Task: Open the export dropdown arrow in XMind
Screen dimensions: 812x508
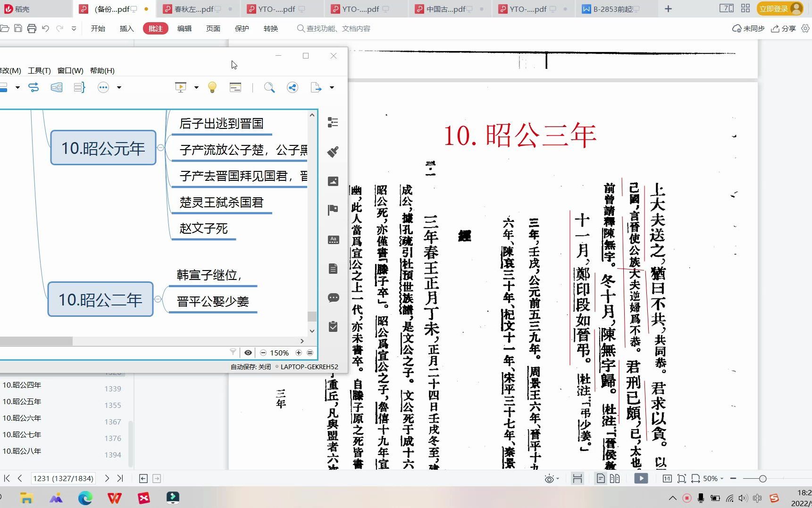Action: click(x=332, y=87)
